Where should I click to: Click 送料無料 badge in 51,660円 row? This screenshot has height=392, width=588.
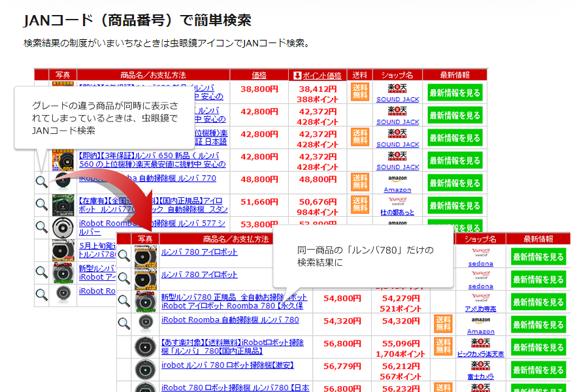pyautogui.click(x=360, y=204)
